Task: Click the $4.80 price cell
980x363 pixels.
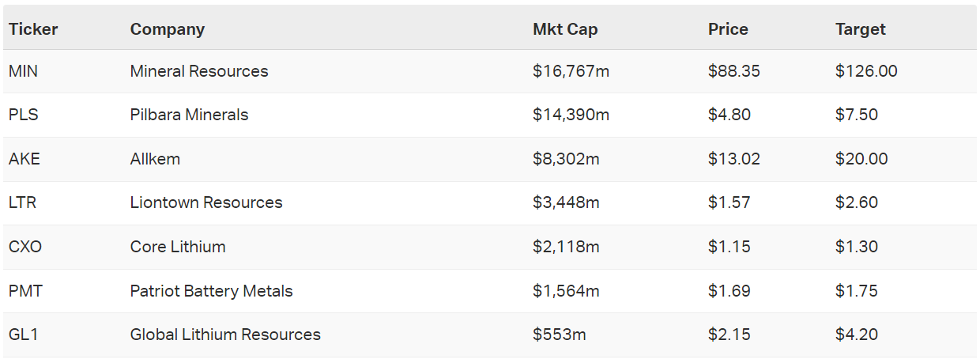Action: (729, 115)
